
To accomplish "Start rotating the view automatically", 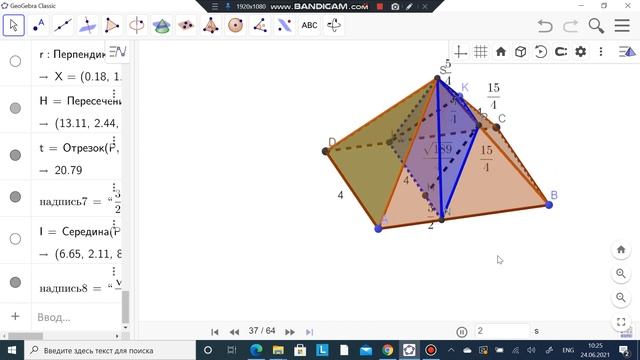I will 540,52.
